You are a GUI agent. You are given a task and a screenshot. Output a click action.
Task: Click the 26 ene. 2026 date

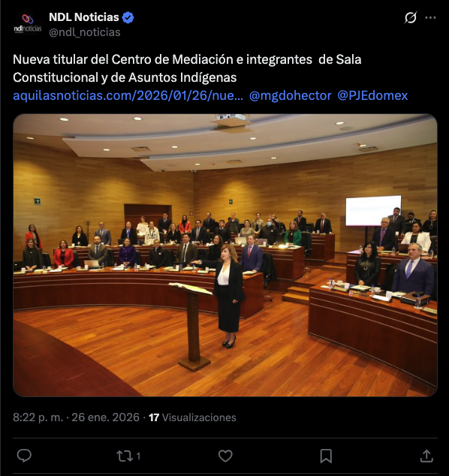tap(105, 417)
